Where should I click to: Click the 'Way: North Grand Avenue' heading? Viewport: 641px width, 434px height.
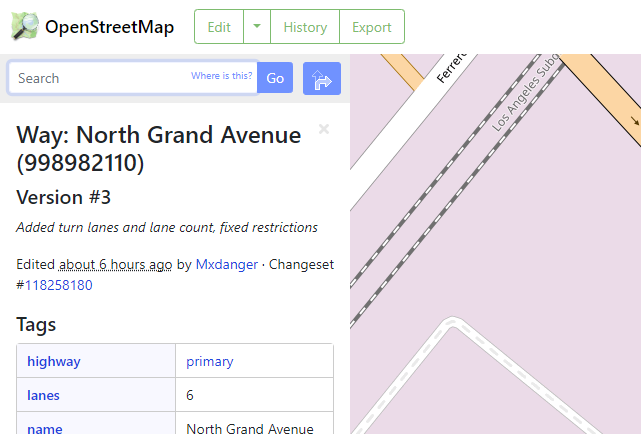coord(159,149)
